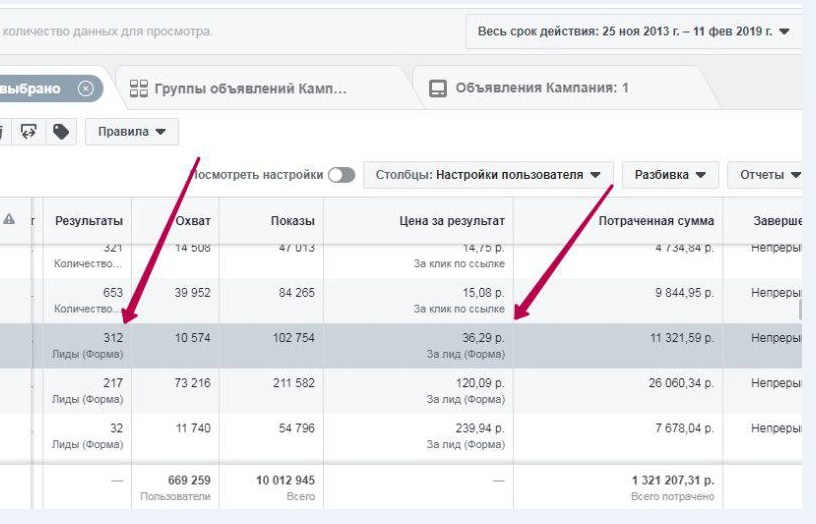Switch to the Объявления Кампания: 1 tab

(x=565, y=88)
